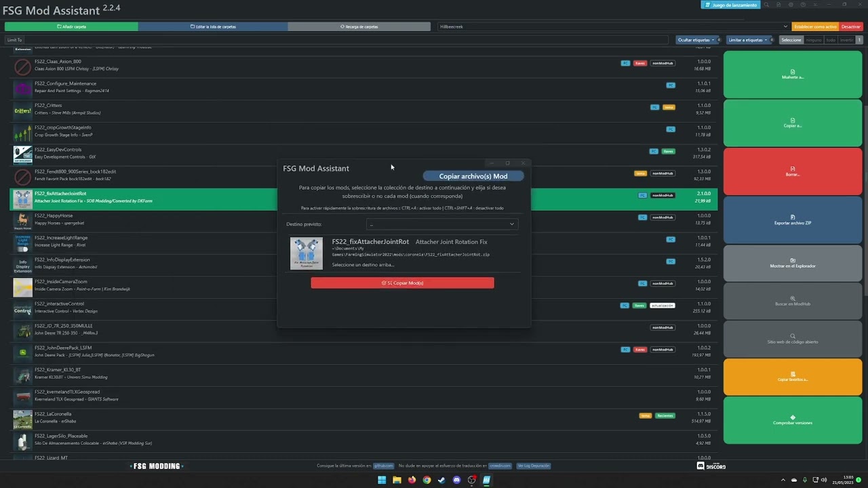Click Comprobar versiones
Screen dimensions: 868x488
[793, 420]
